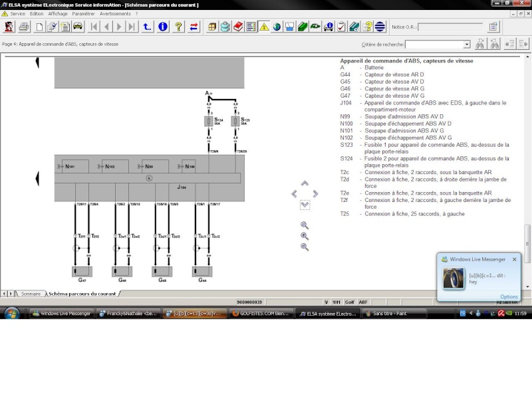This screenshot has width=532, height=414.
Task: Click the yellow question mark help icon
Action: 178,27
